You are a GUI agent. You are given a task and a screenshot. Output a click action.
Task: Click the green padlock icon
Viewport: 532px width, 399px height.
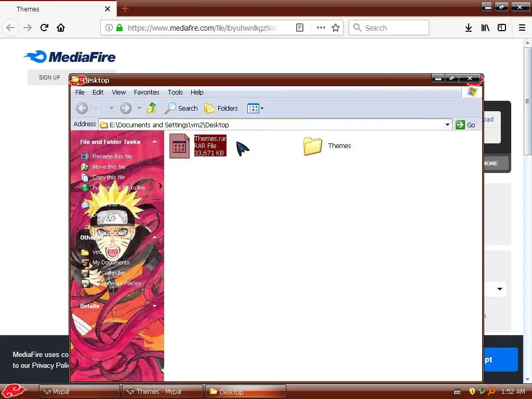click(119, 28)
